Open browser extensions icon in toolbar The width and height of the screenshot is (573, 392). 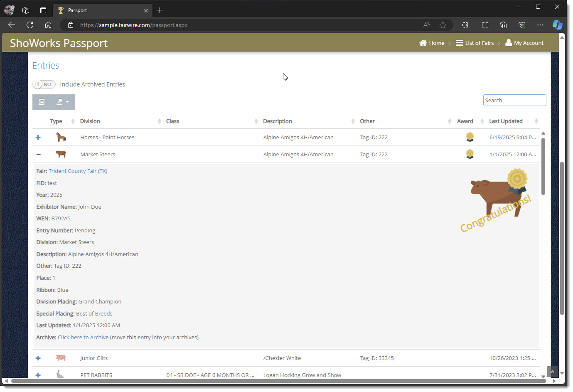click(465, 25)
